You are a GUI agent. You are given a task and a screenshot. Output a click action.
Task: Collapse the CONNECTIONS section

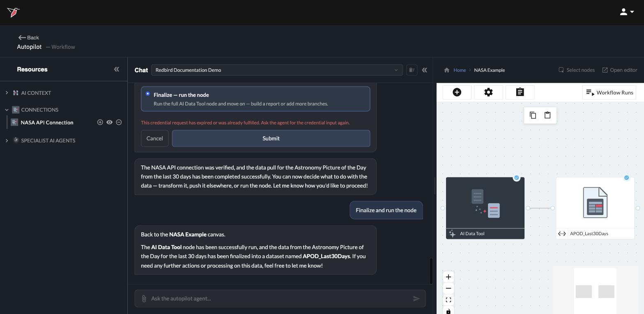coord(7,110)
